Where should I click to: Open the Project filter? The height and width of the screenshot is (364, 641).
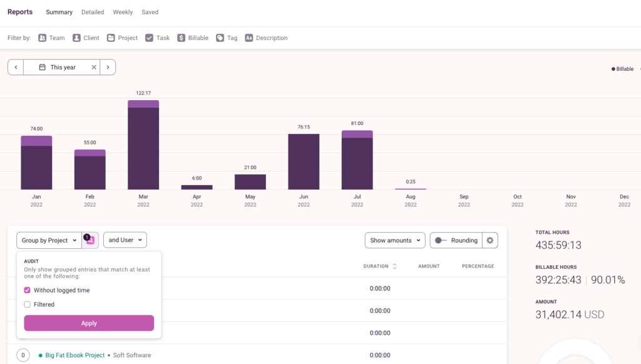coord(121,38)
